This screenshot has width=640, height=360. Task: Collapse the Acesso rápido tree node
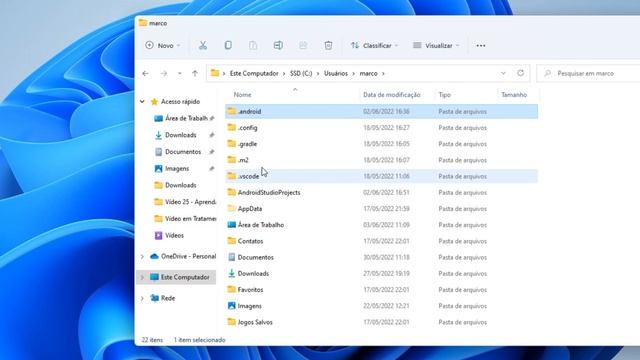tap(142, 102)
